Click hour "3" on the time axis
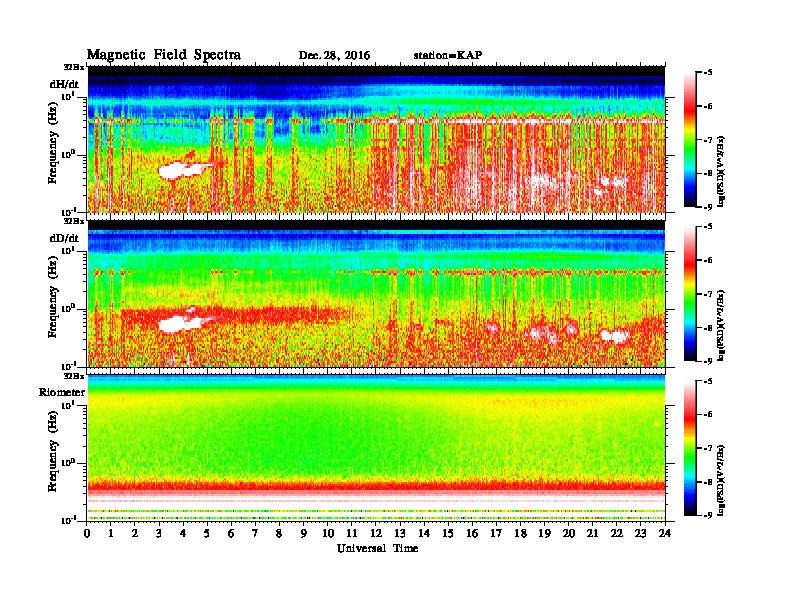The width and height of the screenshot is (792, 612). tap(159, 534)
